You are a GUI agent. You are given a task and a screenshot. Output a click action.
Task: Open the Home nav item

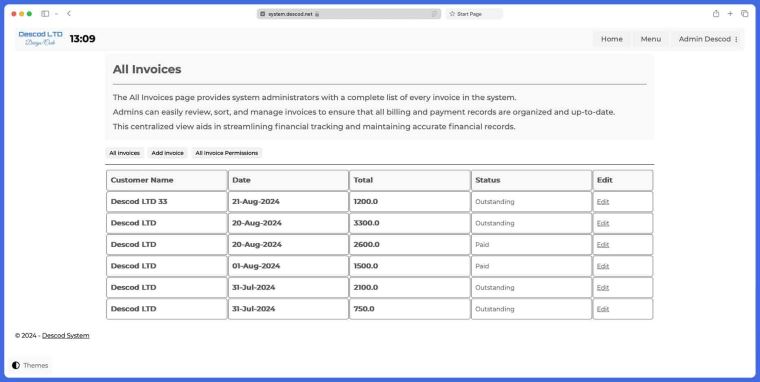coord(612,39)
